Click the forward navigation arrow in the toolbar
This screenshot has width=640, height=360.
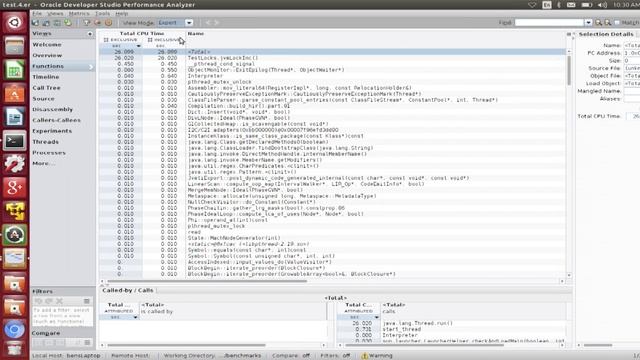(216, 23)
